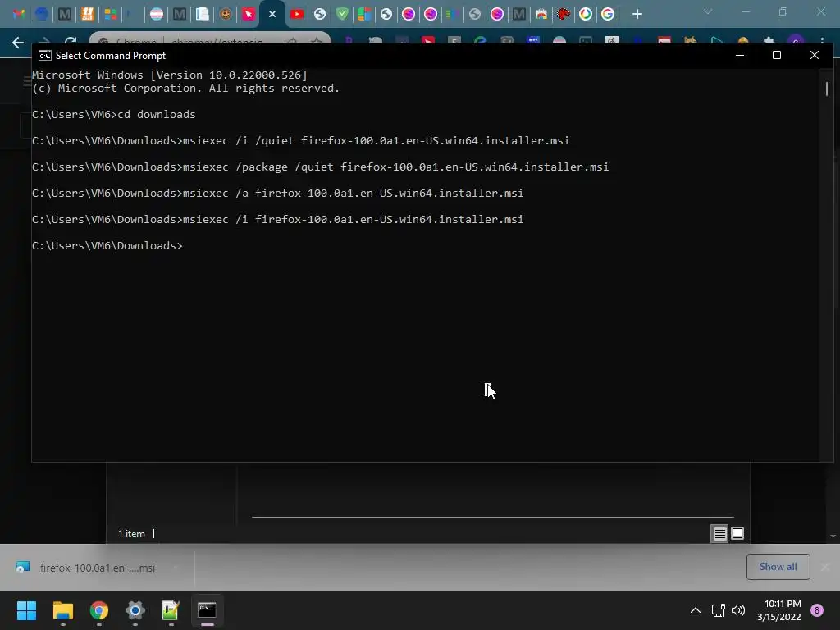
Task: Open the clock and calendar flyout
Action: click(778, 610)
